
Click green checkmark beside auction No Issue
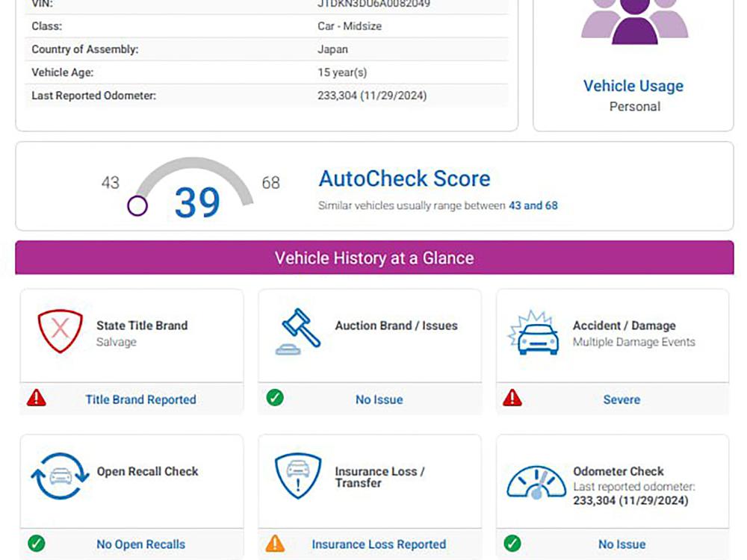click(x=275, y=397)
